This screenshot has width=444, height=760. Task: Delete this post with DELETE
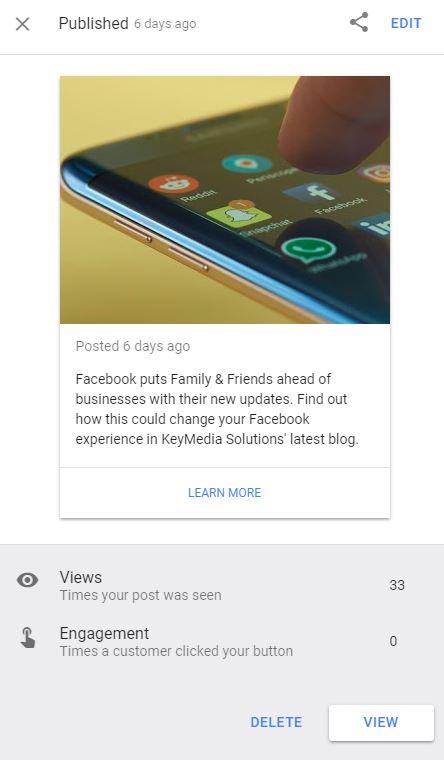pos(276,722)
